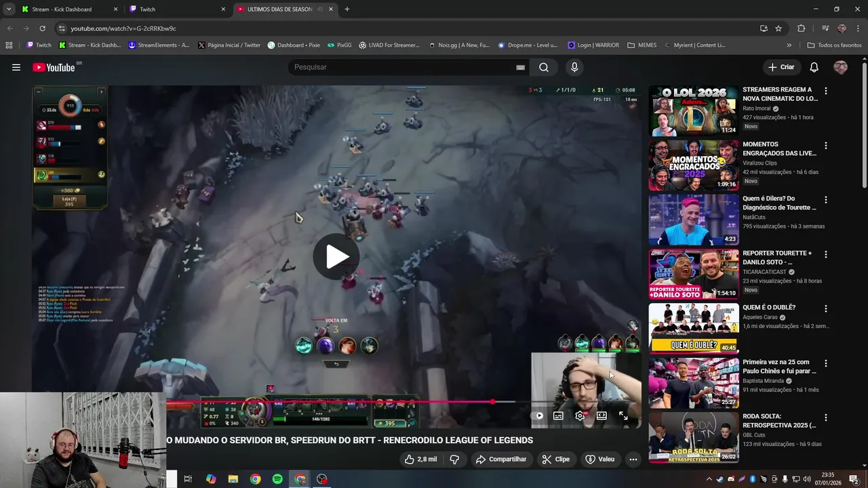This screenshot has height=488, width=868.
Task: Open a new browser tab
Action: (x=347, y=9)
